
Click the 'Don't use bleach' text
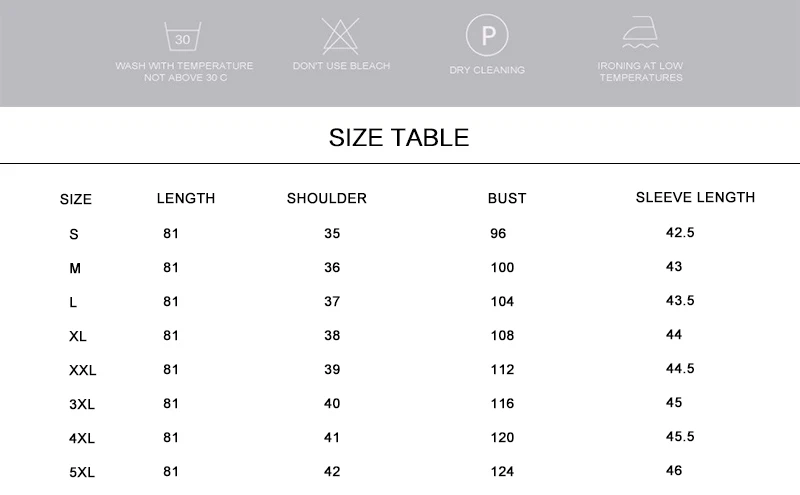(x=341, y=66)
